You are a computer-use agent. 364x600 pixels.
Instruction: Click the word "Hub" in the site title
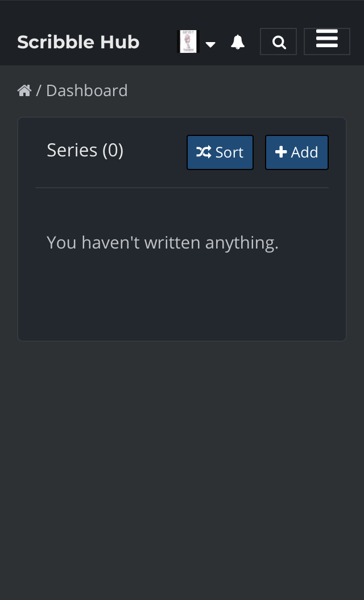pyautogui.click(x=120, y=42)
